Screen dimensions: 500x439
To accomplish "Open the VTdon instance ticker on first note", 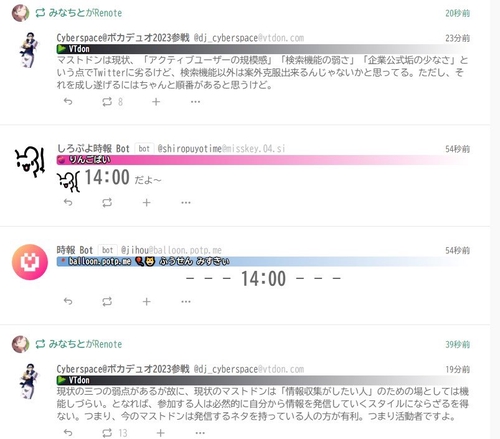I will click(x=263, y=49).
